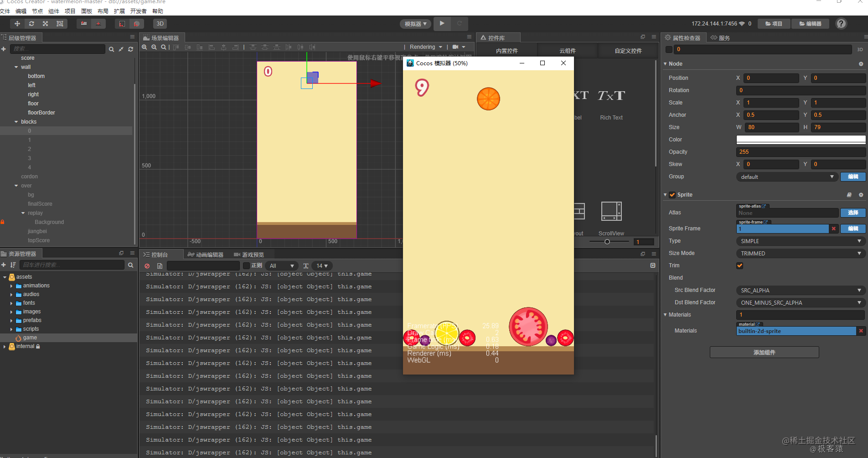
Task: Click the 项目 button in the top bar
Action: click(774, 24)
